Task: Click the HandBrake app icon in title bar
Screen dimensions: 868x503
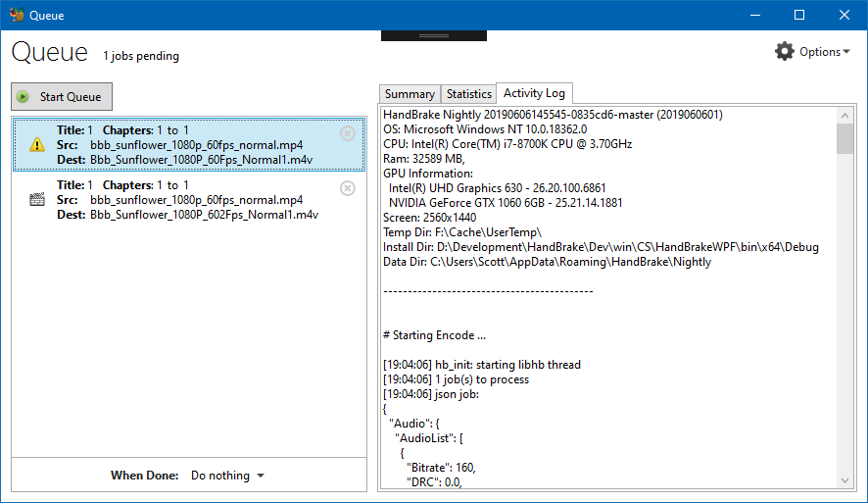Action: click(17, 15)
